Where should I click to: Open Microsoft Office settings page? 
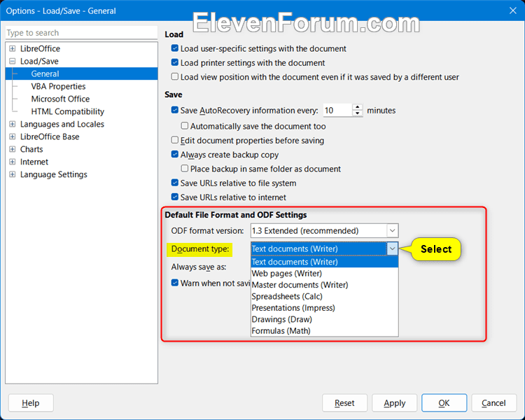(60, 99)
